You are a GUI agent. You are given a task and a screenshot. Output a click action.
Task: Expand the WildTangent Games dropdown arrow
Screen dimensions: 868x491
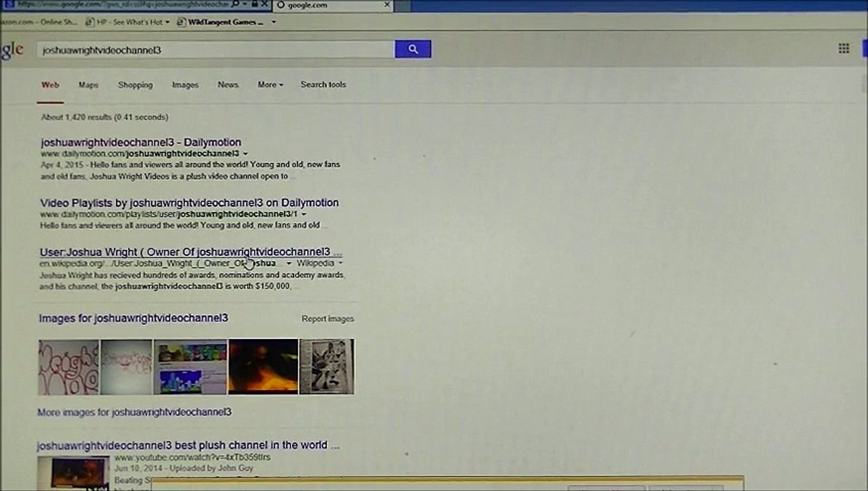[274, 22]
